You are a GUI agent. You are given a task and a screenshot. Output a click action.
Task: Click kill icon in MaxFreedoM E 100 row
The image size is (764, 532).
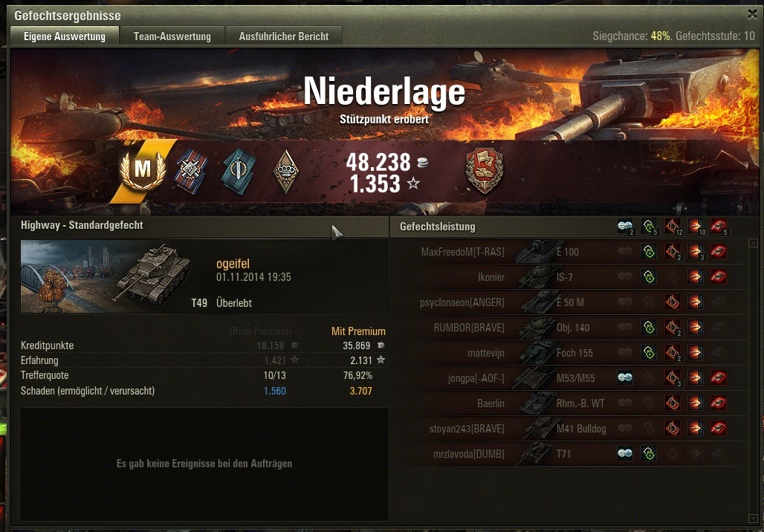pos(719,251)
